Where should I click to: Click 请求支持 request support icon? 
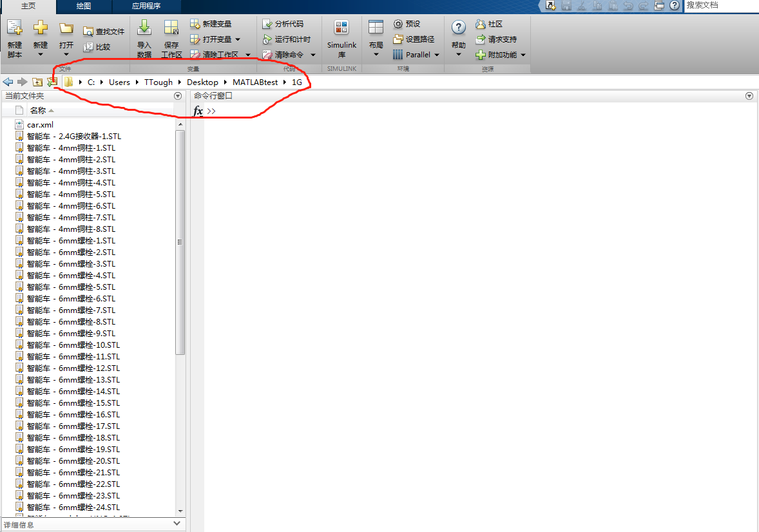tap(480, 39)
